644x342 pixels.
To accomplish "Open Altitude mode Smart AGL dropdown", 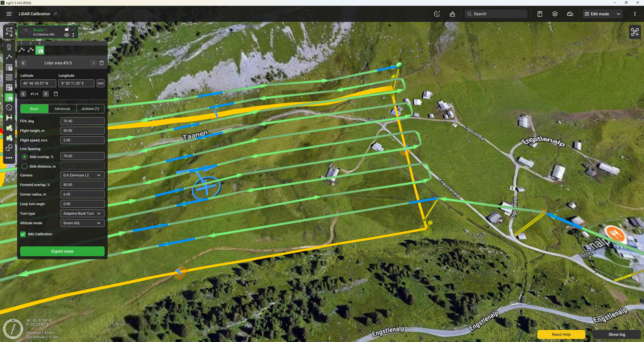I will (x=82, y=223).
